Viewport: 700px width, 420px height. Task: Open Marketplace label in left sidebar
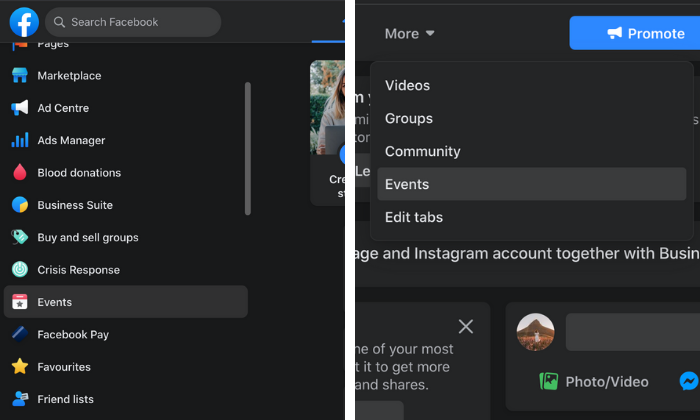pos(69,76)
